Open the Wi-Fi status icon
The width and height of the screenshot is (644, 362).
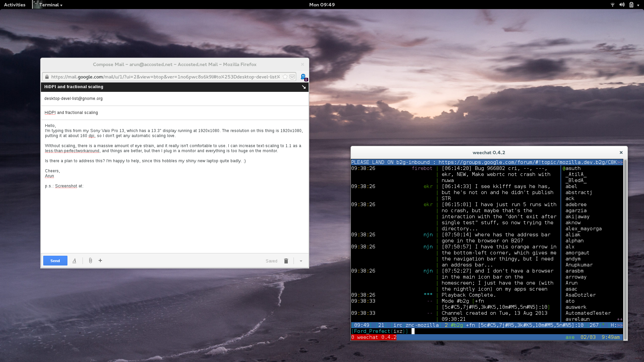tap(612, 5)
